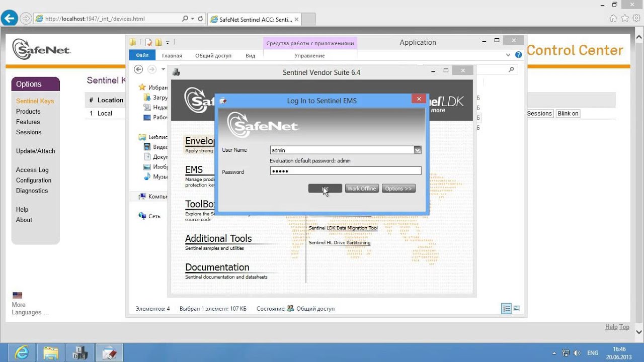Click the US flag language icon

(18, 295)
